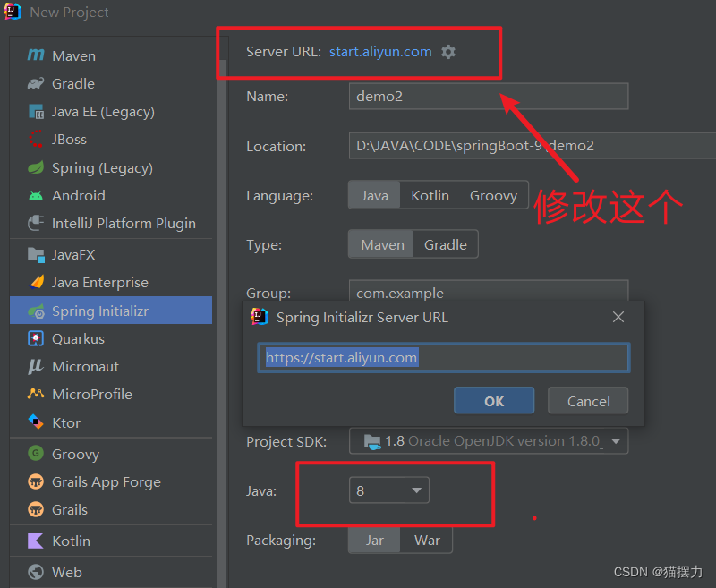Click the server URL text field in dialog
The height and width of the screenshot is (588, 716).
pos(444,357)
